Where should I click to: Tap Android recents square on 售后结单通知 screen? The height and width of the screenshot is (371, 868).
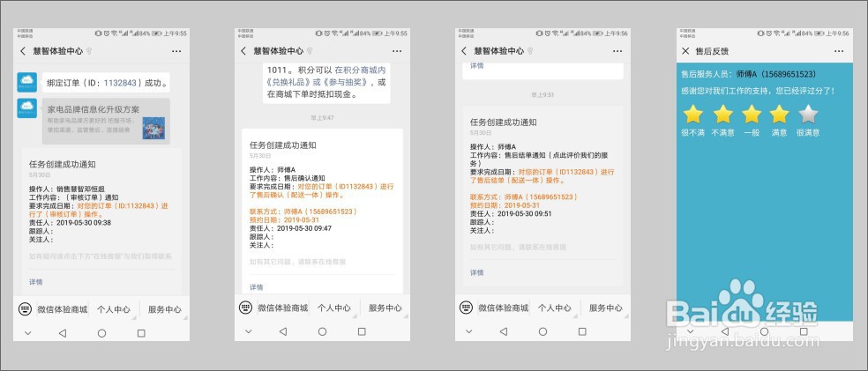coord(582,331)
